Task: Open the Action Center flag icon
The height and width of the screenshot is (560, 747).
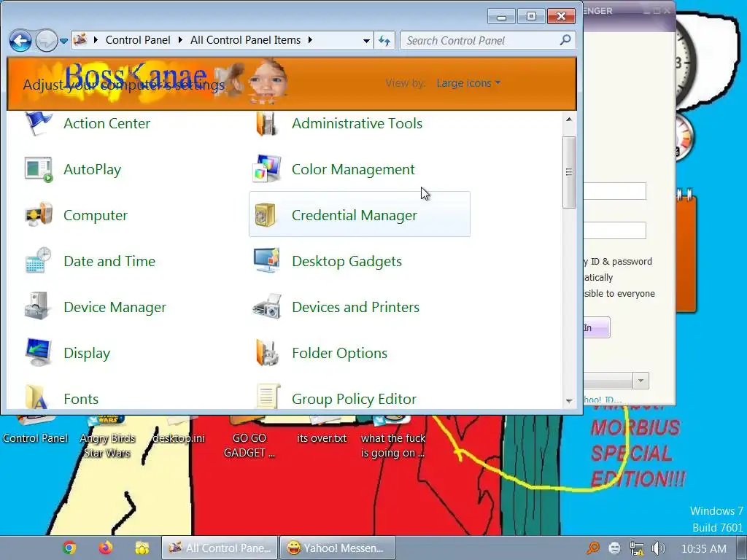Action: pyautogui.click(x=38, y=122)
